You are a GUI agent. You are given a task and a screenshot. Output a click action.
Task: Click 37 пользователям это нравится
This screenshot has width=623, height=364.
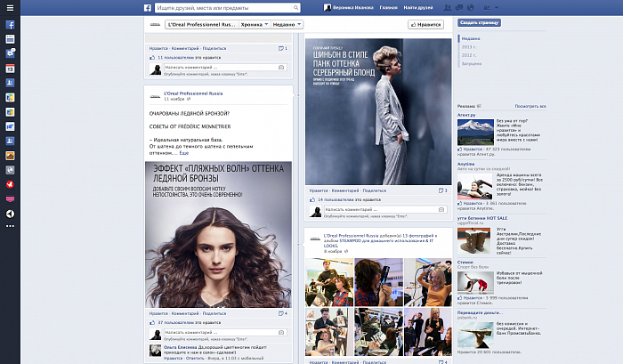pyautogui.click(x=189, y=323)
